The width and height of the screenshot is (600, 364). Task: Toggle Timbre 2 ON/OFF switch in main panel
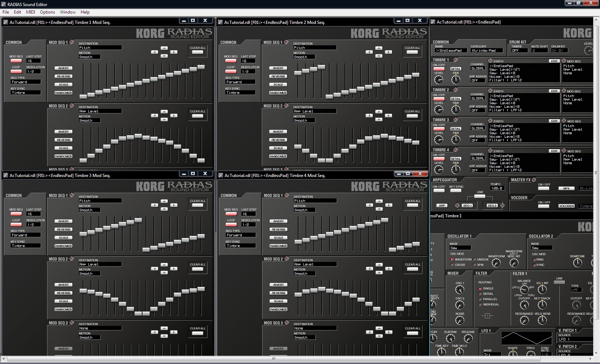pos(439,99)
